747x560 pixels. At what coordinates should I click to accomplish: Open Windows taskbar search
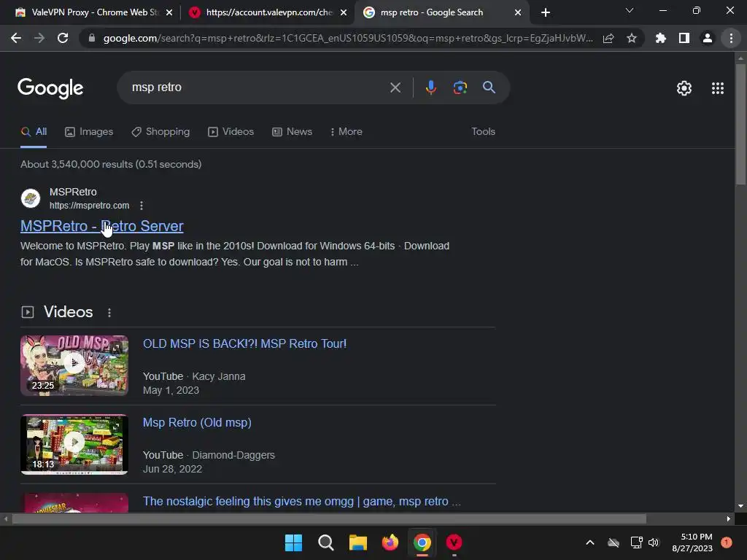tap(326, 542)
